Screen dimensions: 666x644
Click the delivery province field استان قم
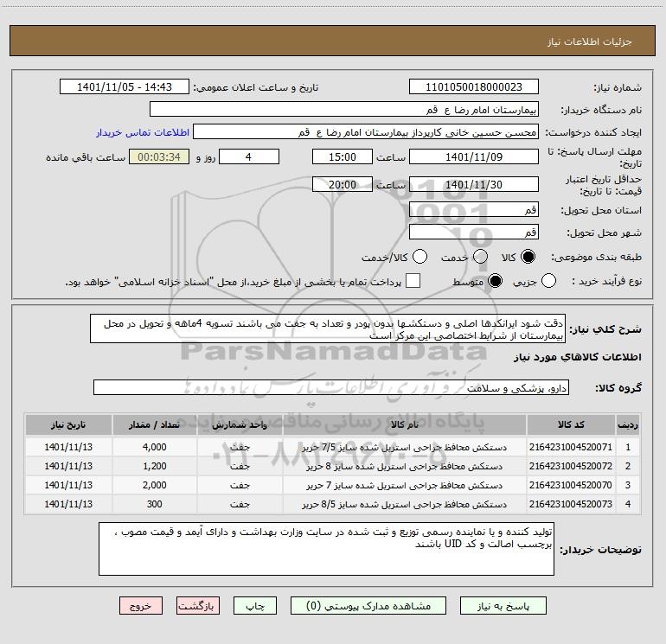click(x=474, y=209)
